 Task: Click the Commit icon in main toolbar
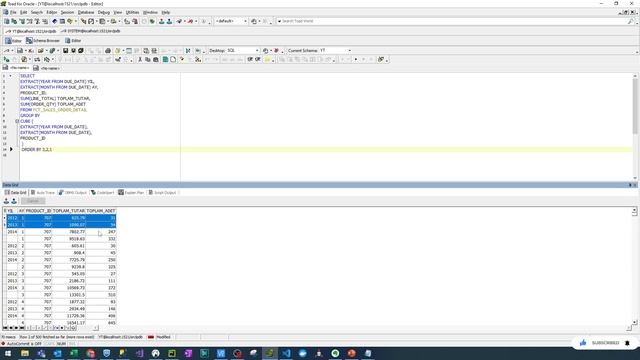162,21
